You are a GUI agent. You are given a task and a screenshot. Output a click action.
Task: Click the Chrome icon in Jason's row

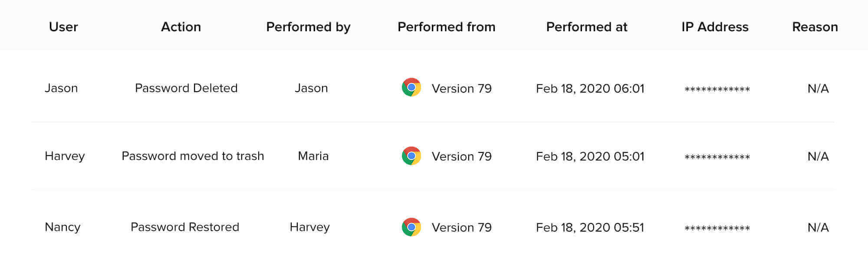point(411,87)
